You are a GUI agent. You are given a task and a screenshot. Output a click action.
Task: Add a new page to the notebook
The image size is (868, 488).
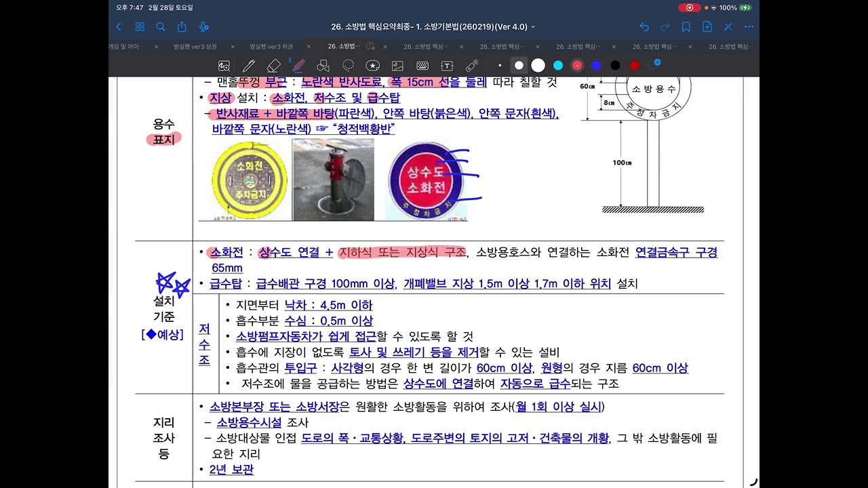(x=707, y=27)
